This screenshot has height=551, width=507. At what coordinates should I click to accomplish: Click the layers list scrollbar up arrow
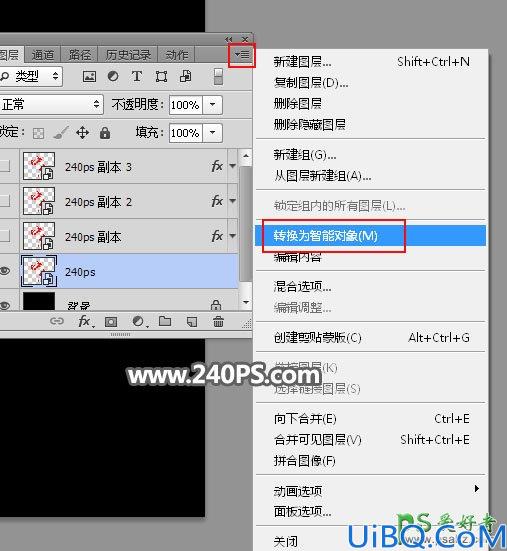pos(246,156)
